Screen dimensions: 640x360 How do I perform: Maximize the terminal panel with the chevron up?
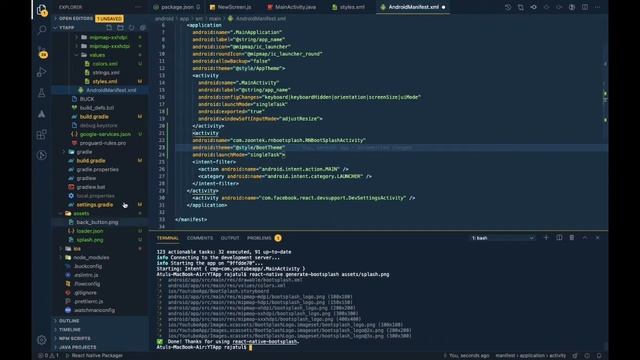[584, 238]
